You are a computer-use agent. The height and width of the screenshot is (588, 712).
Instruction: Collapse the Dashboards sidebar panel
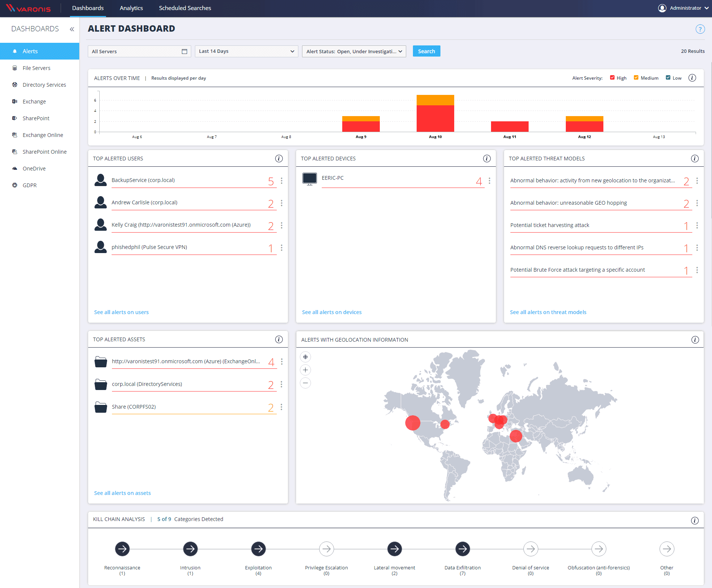click(72, 29)
